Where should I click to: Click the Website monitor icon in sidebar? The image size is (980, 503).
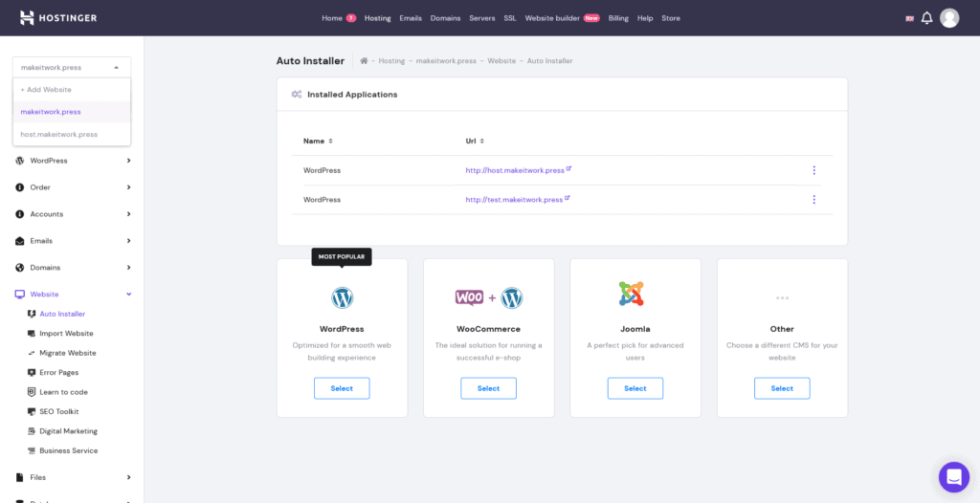point(19,295)
